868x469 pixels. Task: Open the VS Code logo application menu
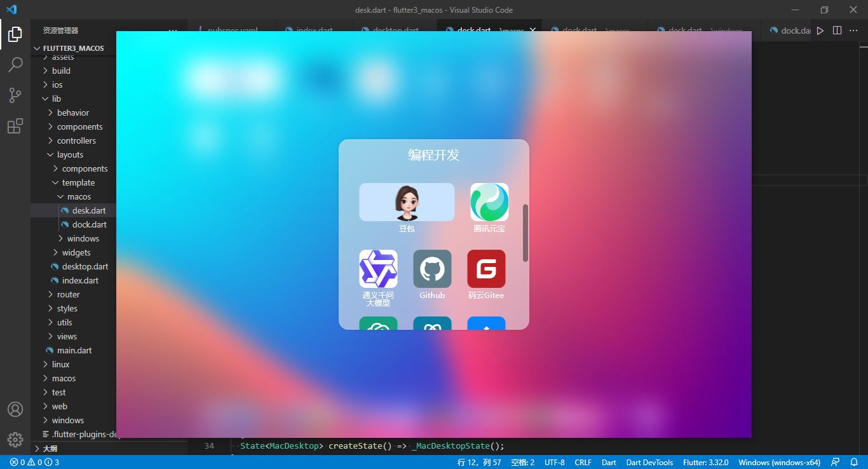coord(11,10)
